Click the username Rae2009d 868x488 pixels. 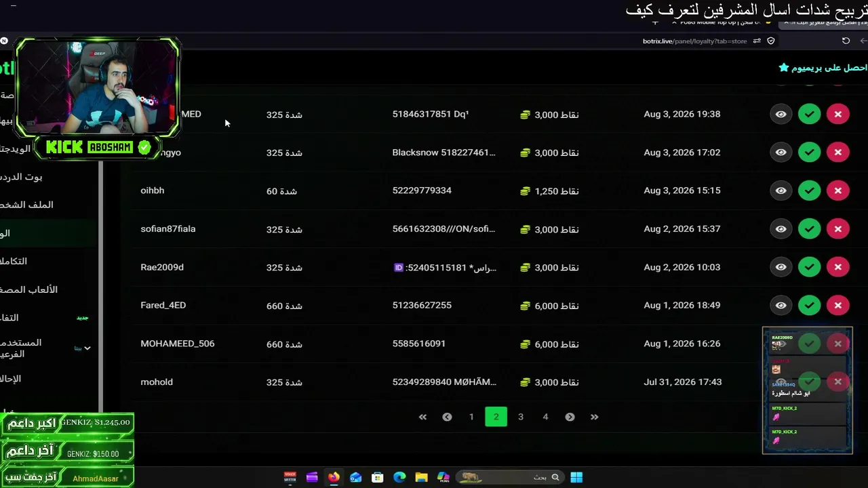(x=162, y=267)
